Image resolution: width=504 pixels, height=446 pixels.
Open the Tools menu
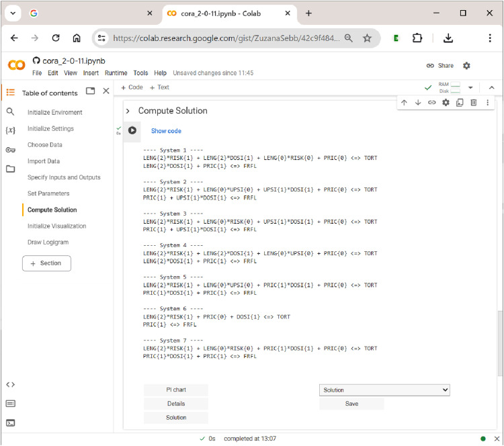coord(140,73)
